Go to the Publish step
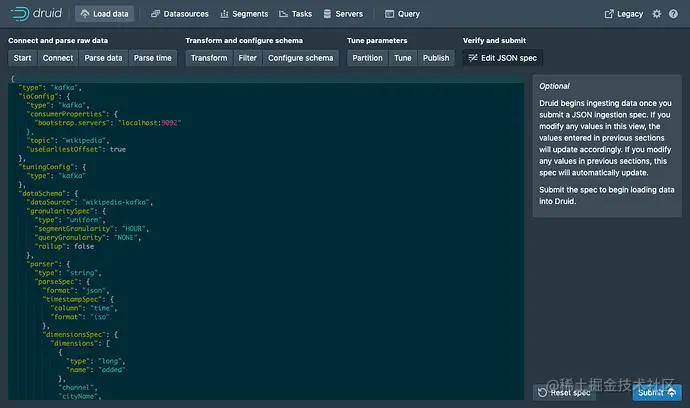The image size is (690, 408). (x=436, y=58)
